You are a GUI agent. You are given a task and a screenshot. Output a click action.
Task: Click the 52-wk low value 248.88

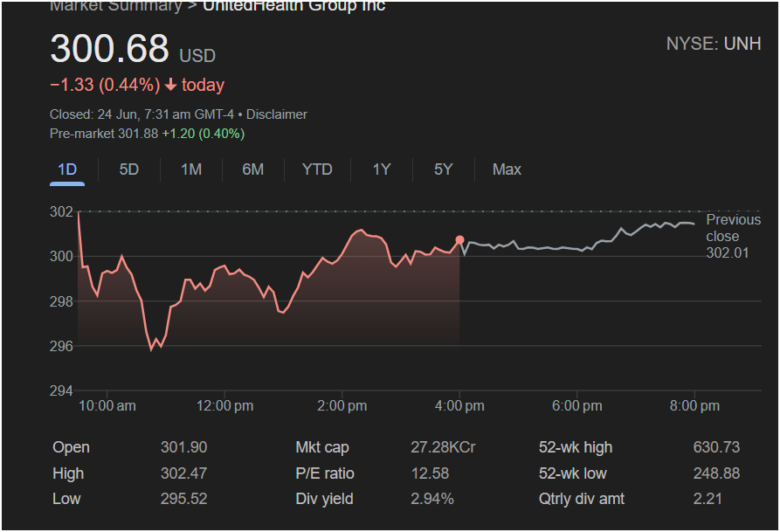pos(716,473)
